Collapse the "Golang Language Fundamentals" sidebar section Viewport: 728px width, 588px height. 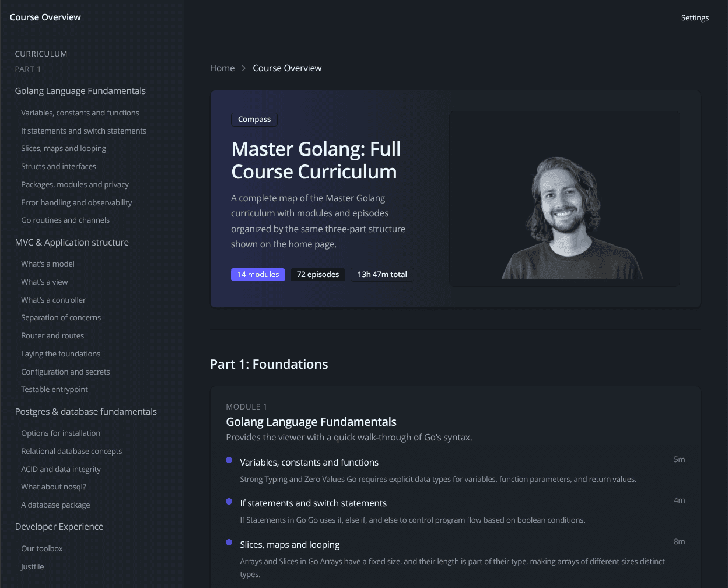80,90
